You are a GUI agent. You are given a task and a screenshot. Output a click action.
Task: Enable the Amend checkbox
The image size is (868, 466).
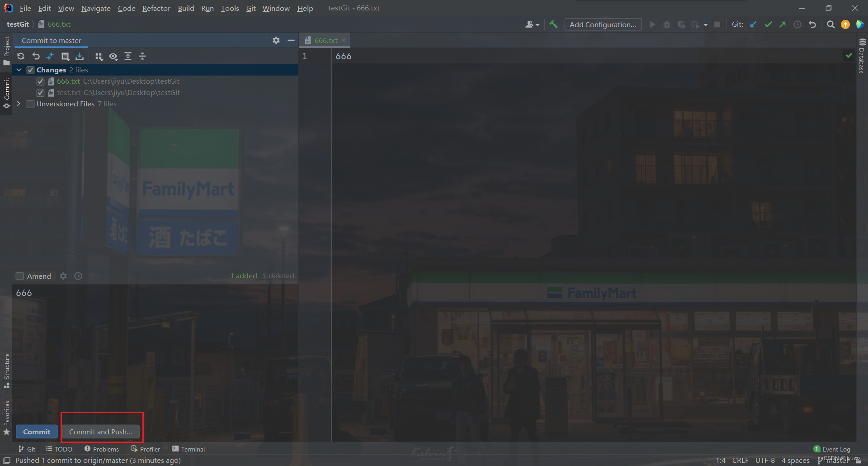tap(20, 276)
